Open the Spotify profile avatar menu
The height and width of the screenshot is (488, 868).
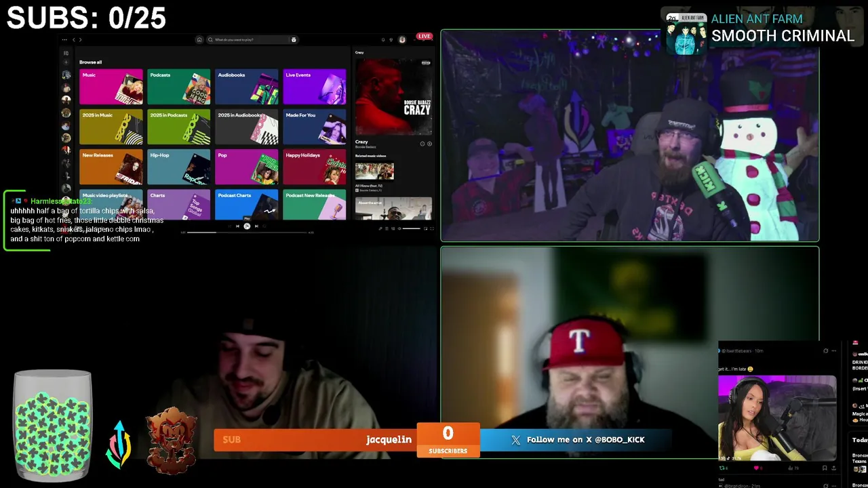point(402,40)
